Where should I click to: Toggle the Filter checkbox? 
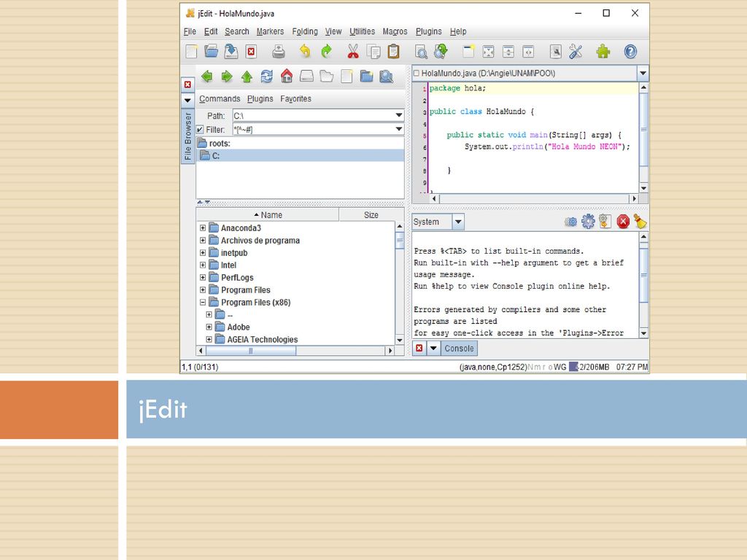(200, 130)
